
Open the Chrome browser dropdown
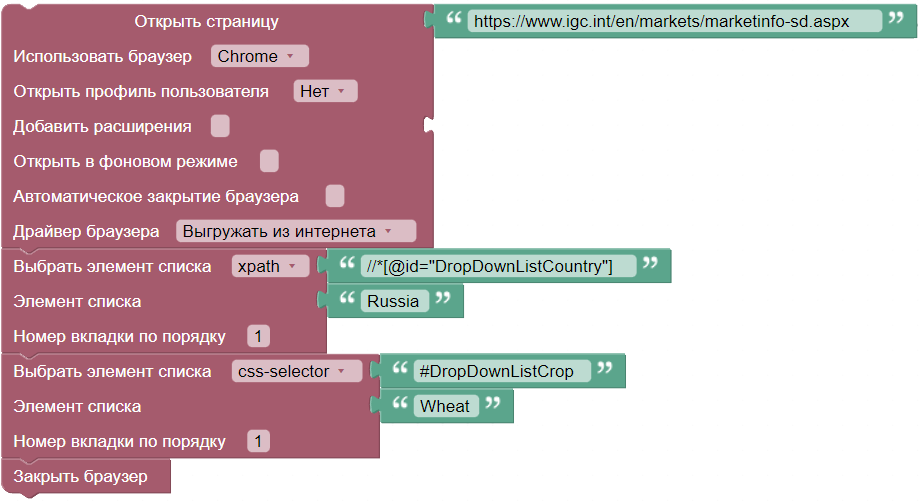(260, 56)
